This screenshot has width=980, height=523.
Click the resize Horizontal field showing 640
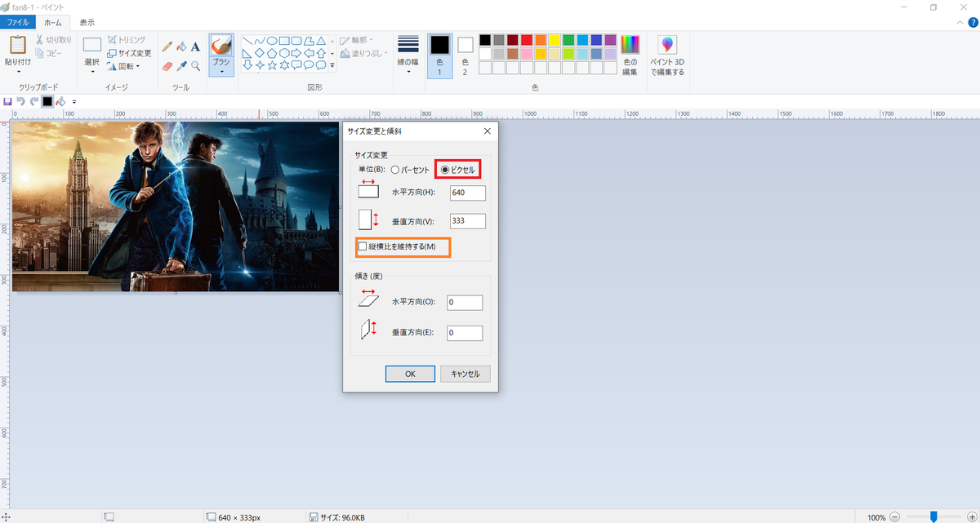(468, 193)
